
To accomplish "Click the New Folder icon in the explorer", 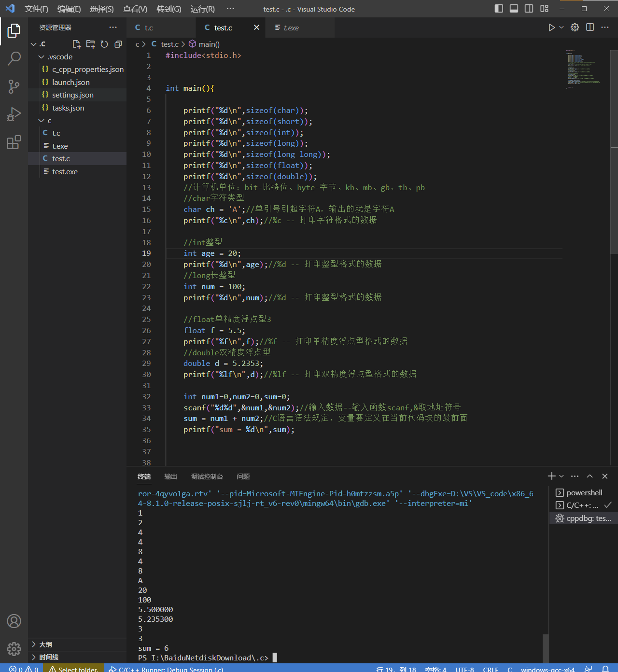I will (90, 44).
